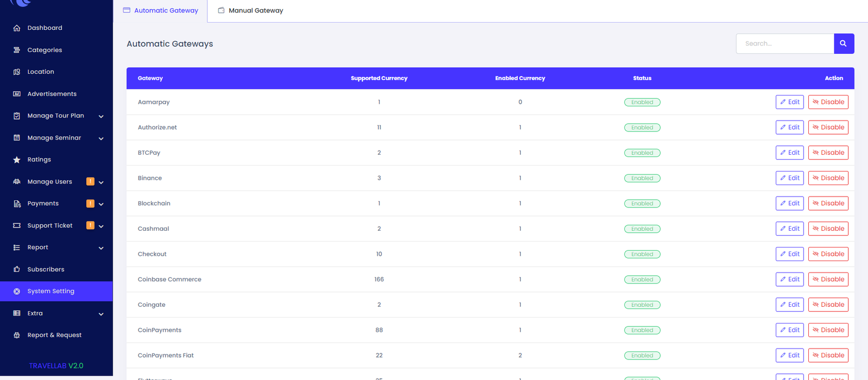868x380 pixels.
Task: Focus the gateway search input field
Action: coord(784,43)
